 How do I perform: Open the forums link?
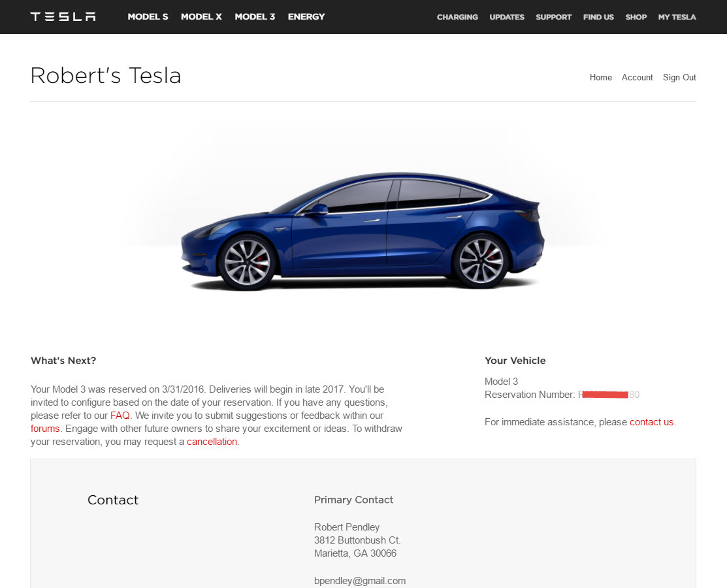pos(45,429)
